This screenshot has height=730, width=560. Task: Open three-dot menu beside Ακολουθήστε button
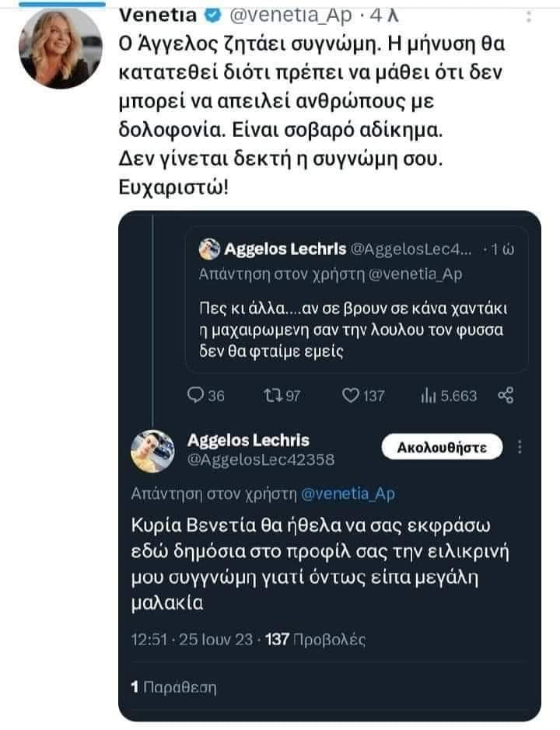pyautogui.click(x=520, y=448)
